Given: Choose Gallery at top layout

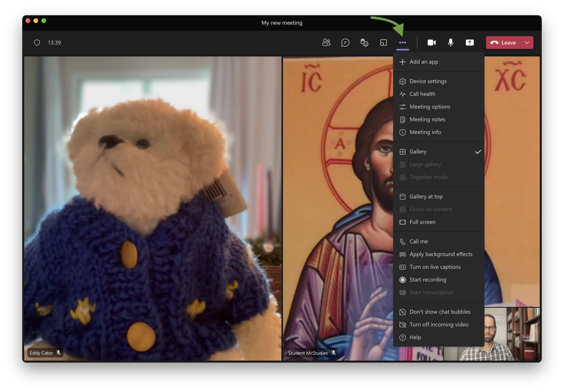Looking at the screenshot, I should [439, 196].
